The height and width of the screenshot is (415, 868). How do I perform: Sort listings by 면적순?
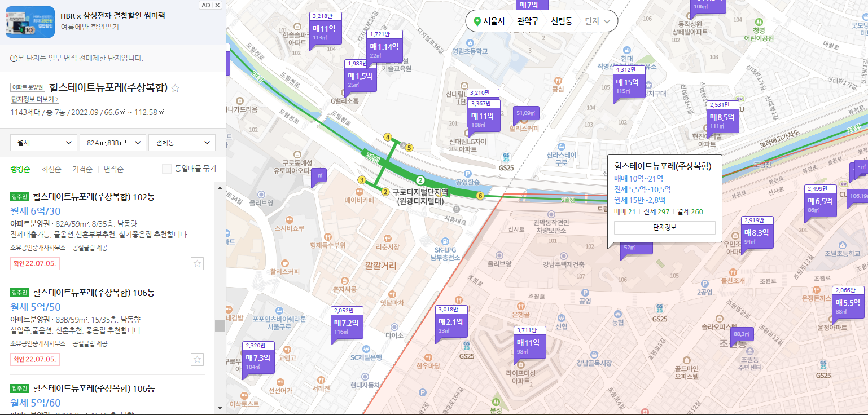tap(113, 169)
